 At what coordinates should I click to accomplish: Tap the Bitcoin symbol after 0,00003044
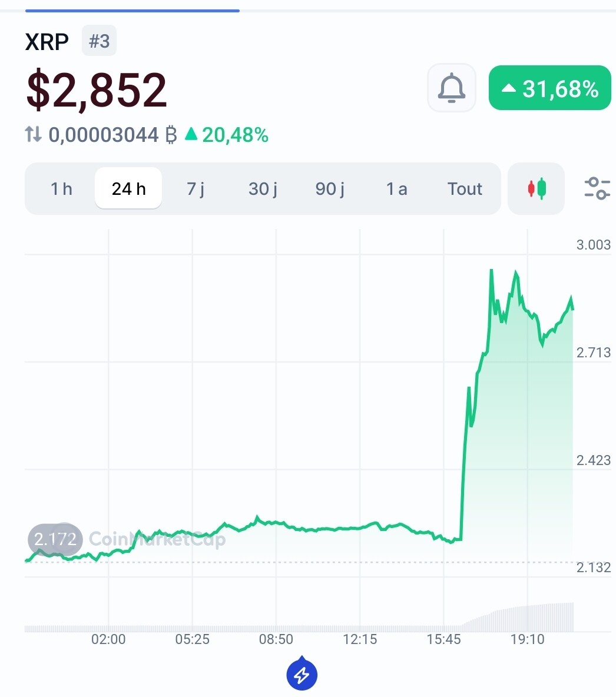click(x=171, y=135)
